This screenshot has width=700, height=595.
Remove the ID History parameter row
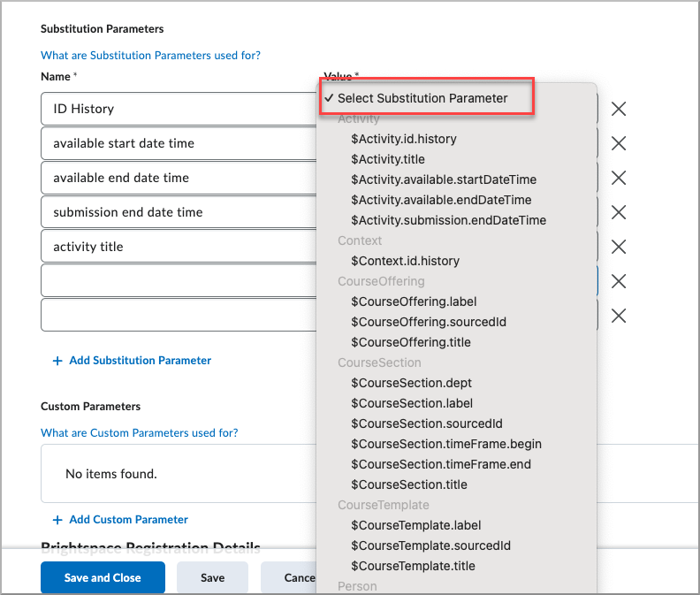619,109
